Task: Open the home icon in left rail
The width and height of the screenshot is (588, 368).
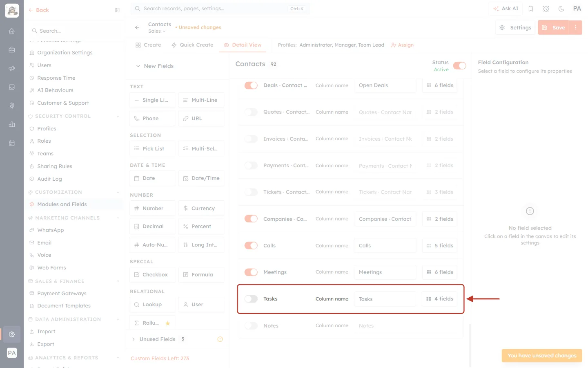Action: pyautogui.click(x=12, y=31)
